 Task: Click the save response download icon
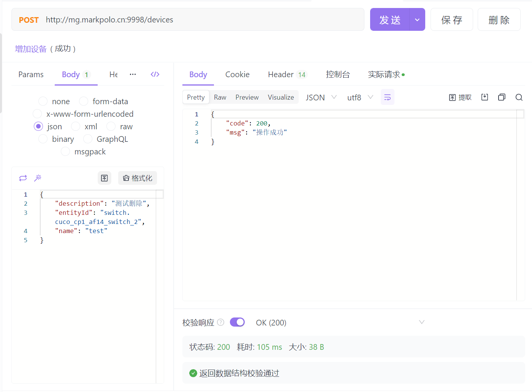(x=484, y=97)
